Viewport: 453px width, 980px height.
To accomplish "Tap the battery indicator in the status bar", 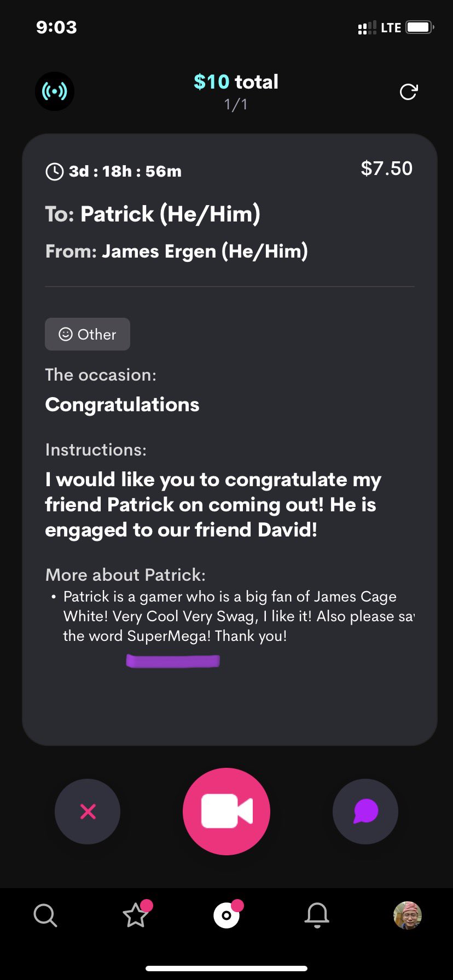I will pyautogui.click(x=420, y=27).
